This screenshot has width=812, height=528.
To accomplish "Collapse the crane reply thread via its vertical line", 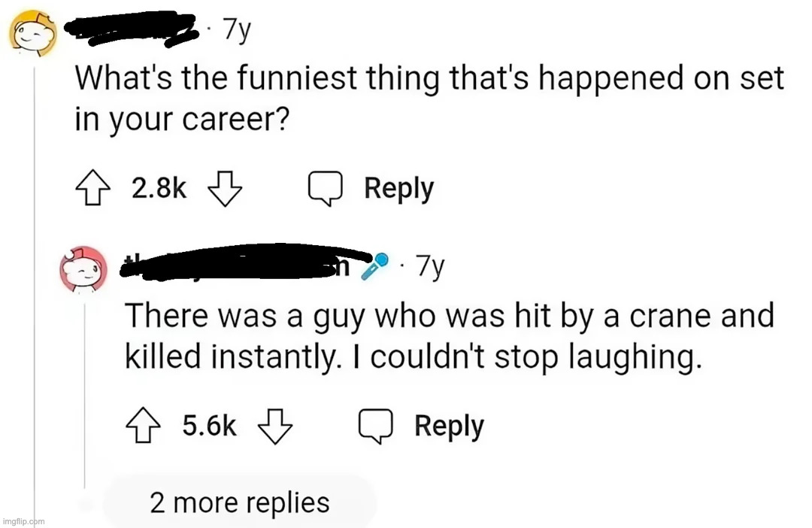I will pyautogui.click(x=84, y=391).
